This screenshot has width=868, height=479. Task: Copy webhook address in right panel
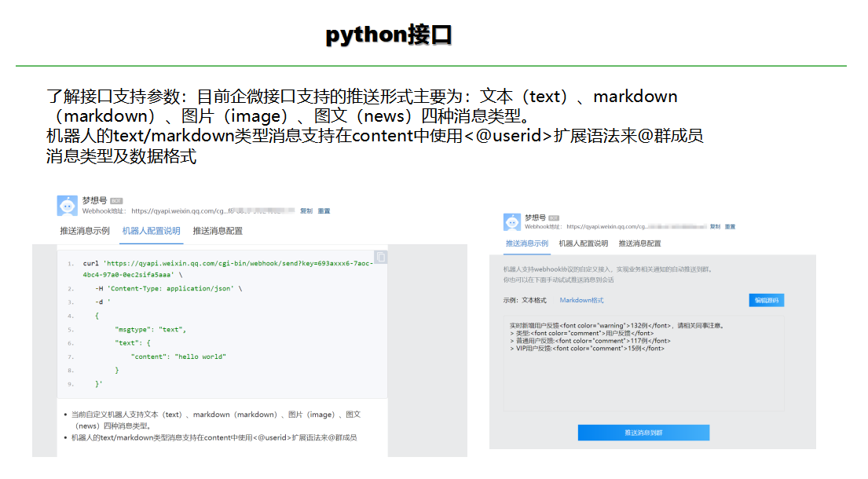(x=715, y=226)
